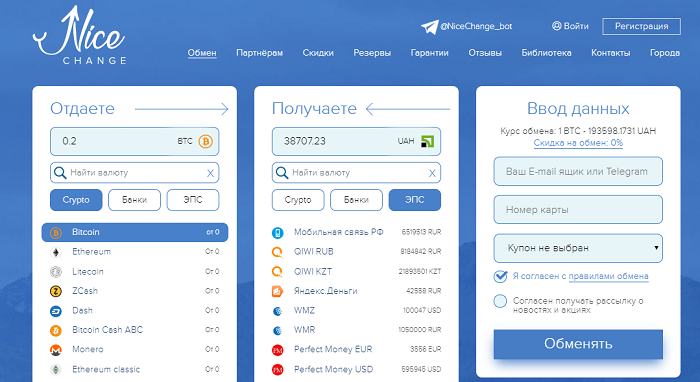This screenshot has width=700, height=382.
Task: Click the Litecoin coin icon
Action: click(x=56, y=272)
